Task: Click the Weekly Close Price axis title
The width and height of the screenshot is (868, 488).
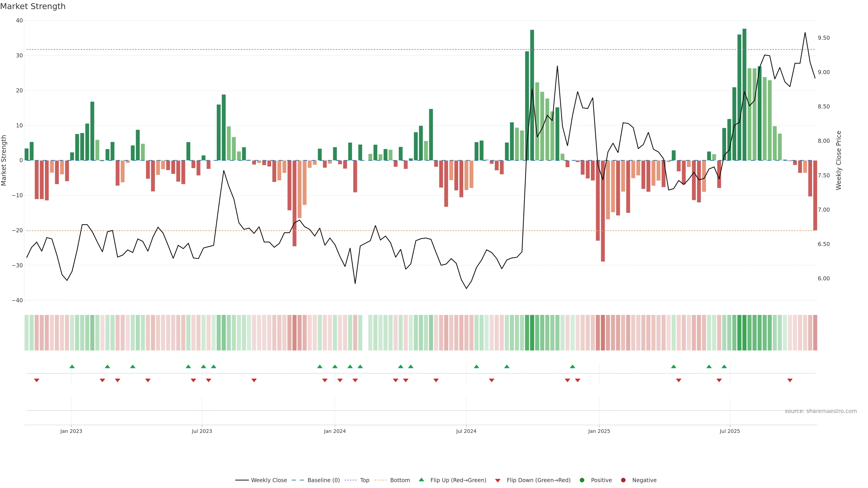Action: click(839, 160)
